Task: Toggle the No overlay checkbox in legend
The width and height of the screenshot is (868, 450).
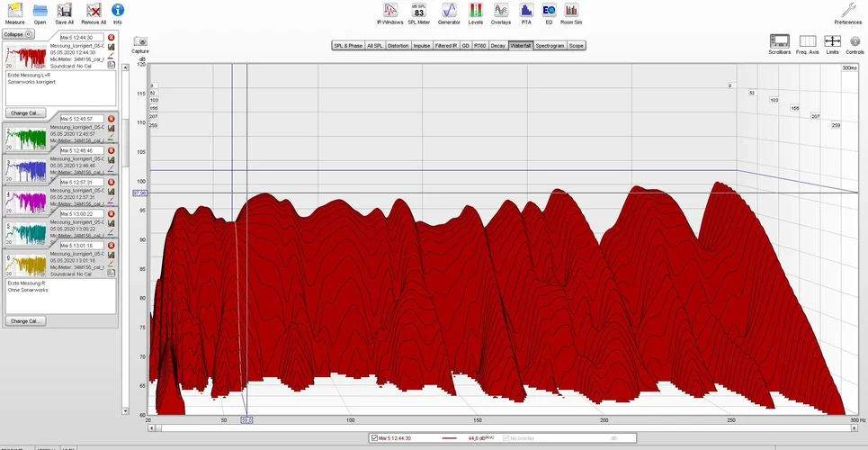Action: [506, 438]
